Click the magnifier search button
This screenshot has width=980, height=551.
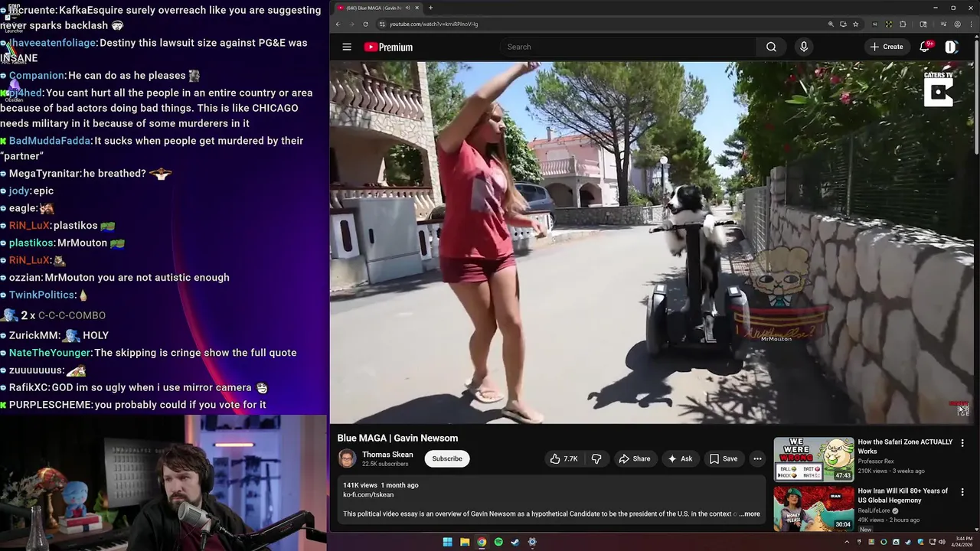coord(771,47)
